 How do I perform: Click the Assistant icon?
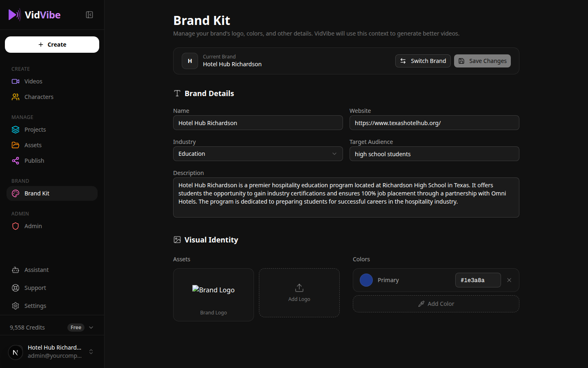pos(16,269)
